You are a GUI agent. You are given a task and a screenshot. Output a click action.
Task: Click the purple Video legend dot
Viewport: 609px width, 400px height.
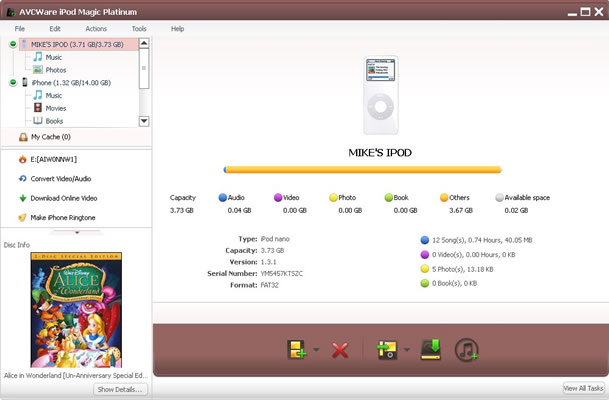278,198
